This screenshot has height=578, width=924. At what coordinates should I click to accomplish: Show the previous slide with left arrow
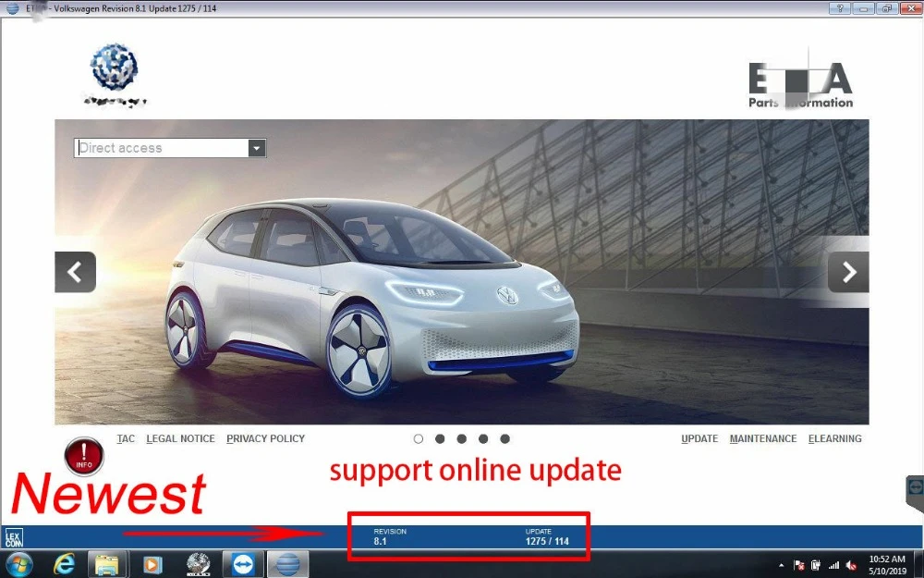tap(76, 272)
